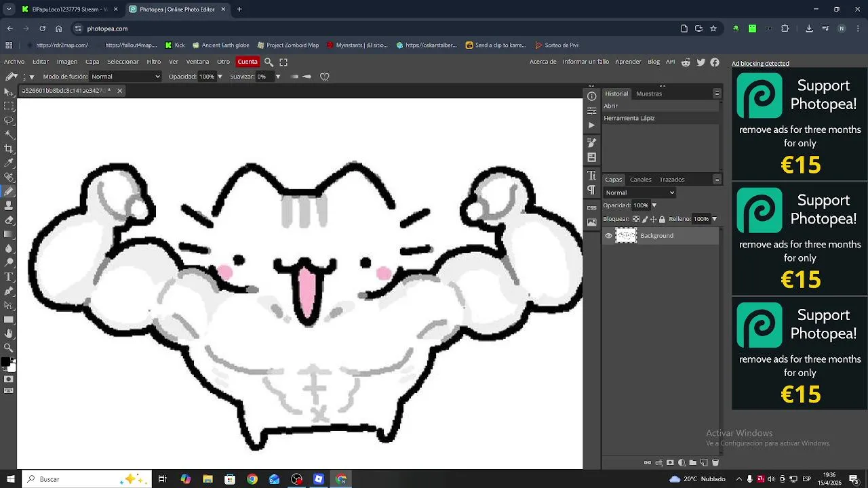Select the Blur tool

[9, 248]
